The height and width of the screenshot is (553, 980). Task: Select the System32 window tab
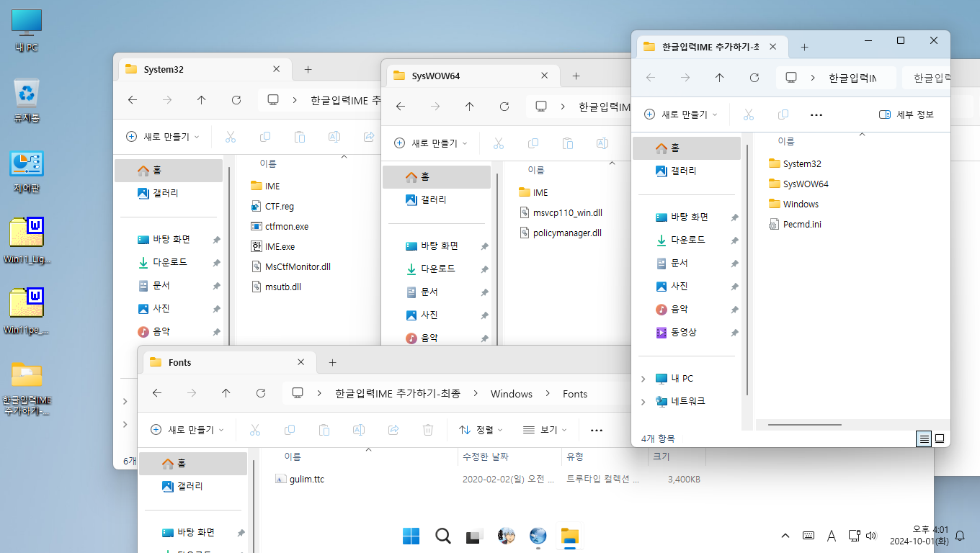point(203,69)
